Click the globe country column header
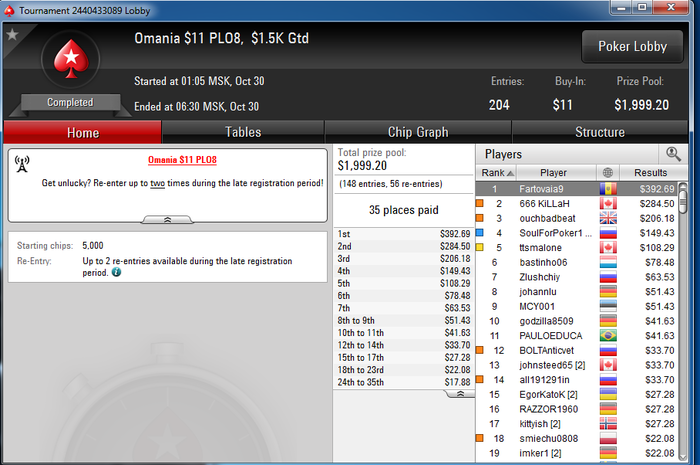The image size is (700, 465). point(608,173)
